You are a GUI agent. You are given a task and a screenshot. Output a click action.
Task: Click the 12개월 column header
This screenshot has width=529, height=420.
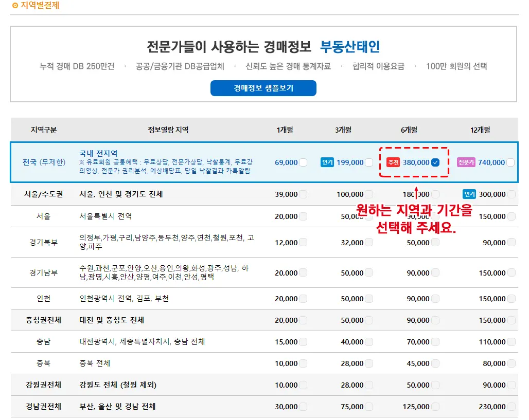(x=481, y=130)
